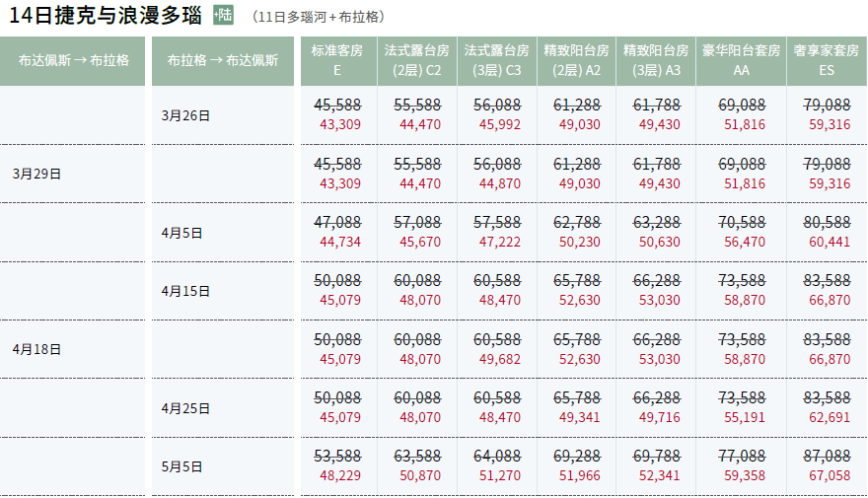Select the 布达佩斯 → 布拉格 column header
The image size is (868, 498).
(73, 60)
